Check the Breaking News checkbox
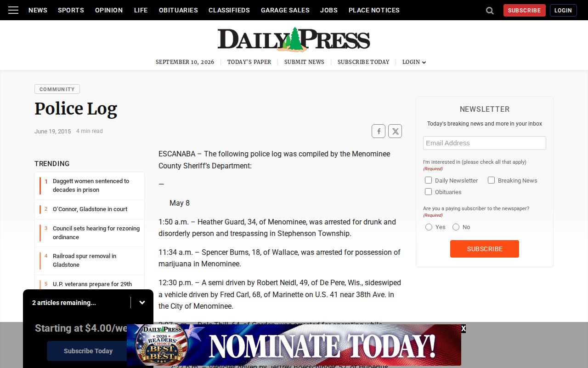The height and width of the screenshot is (368, 588). click(491, 180)
